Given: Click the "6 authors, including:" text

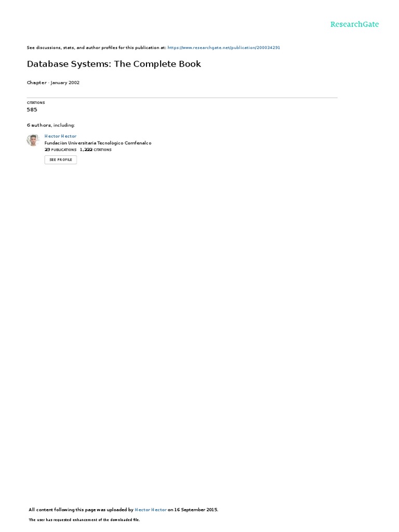Looking at the screenshot, I should [51, 125].
